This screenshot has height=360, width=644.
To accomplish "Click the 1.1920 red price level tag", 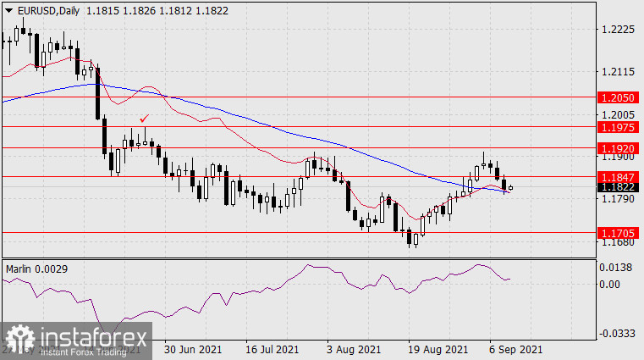I will pos(617,147).
